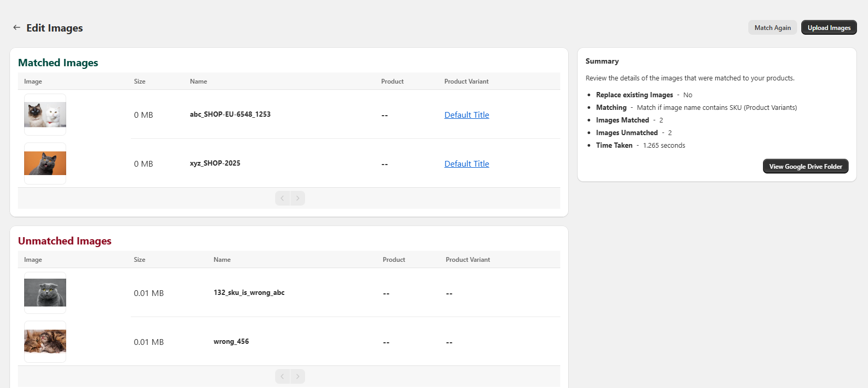Click Size column header in Unmatched Images
Screen dimensions: 868x388
(140, 260)
